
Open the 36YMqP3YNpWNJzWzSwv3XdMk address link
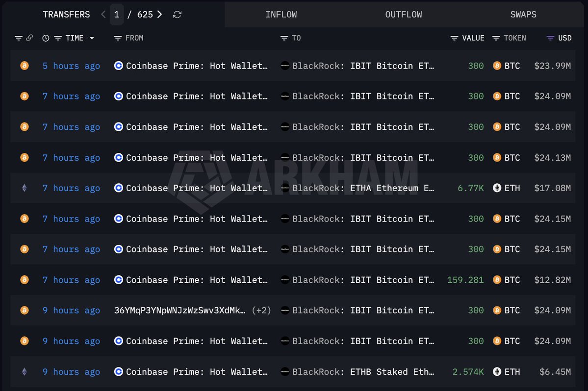(x=179, y=311)
